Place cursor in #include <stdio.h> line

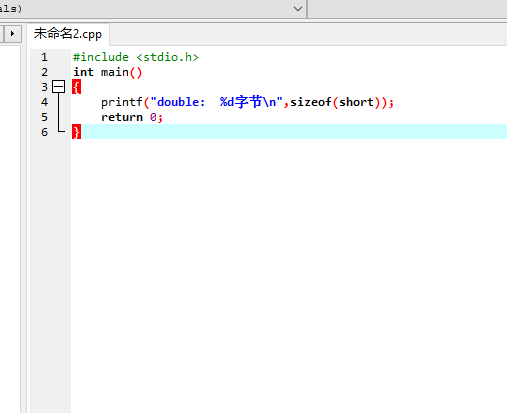pyautogui.click(x=136, y=57)
